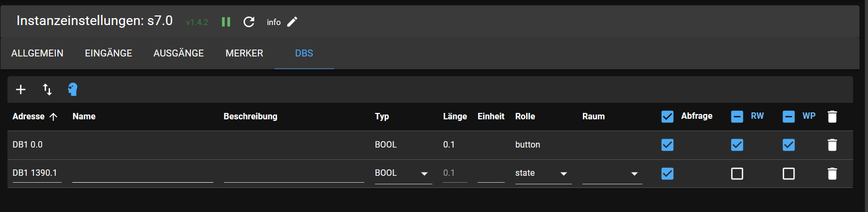
Task: Enable the RW checkbox for DB1 1390.1
Action: click(737, 174)
